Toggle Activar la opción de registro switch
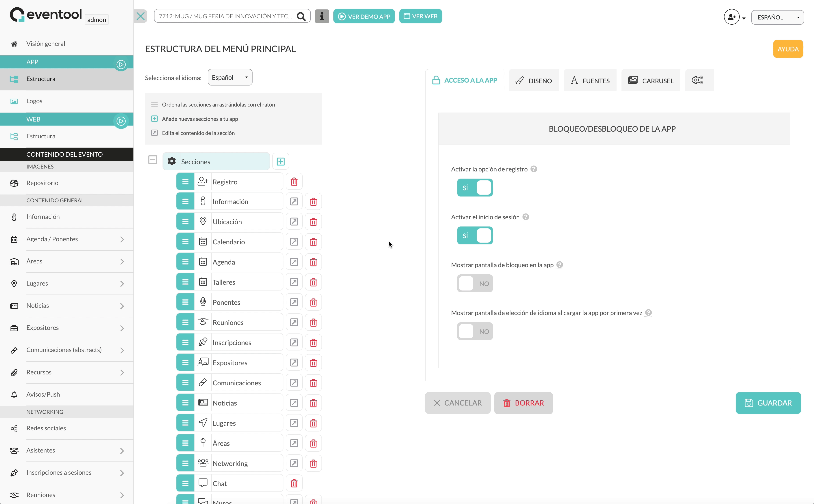 [x=475, y=188]
